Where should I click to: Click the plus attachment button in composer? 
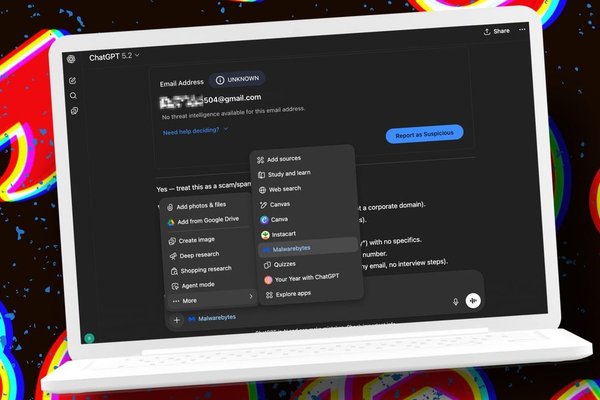click(176, 320)
